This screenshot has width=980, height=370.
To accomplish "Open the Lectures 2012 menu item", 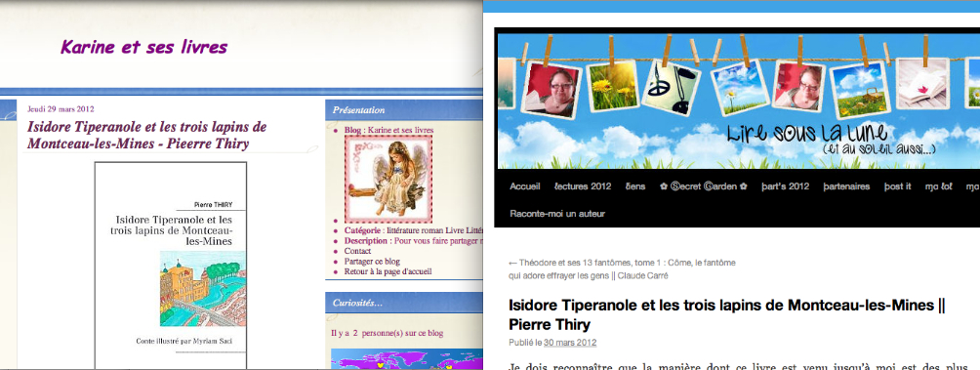I will pyautogui.click(x=583, y=186).
